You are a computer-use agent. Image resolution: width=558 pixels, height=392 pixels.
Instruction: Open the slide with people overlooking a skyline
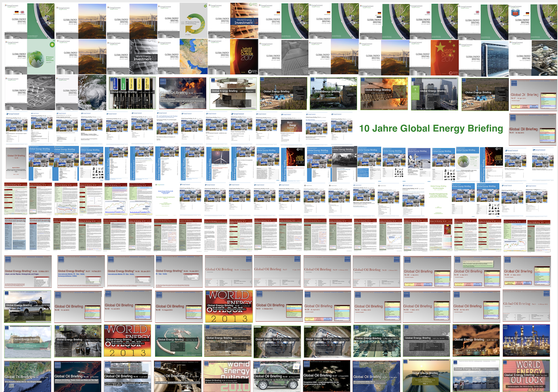[x=477, y=376]
